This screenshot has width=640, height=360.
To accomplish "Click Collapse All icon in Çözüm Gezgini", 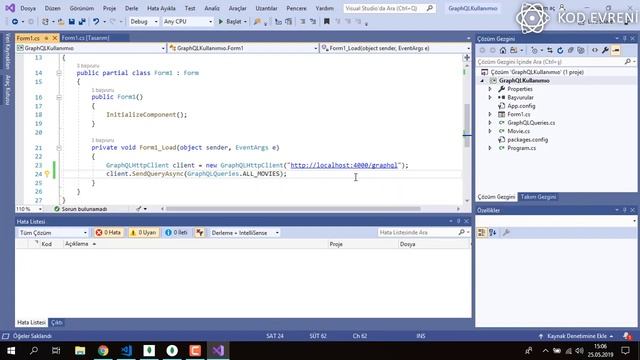I will pyautogui.click(x=570, y=50).
